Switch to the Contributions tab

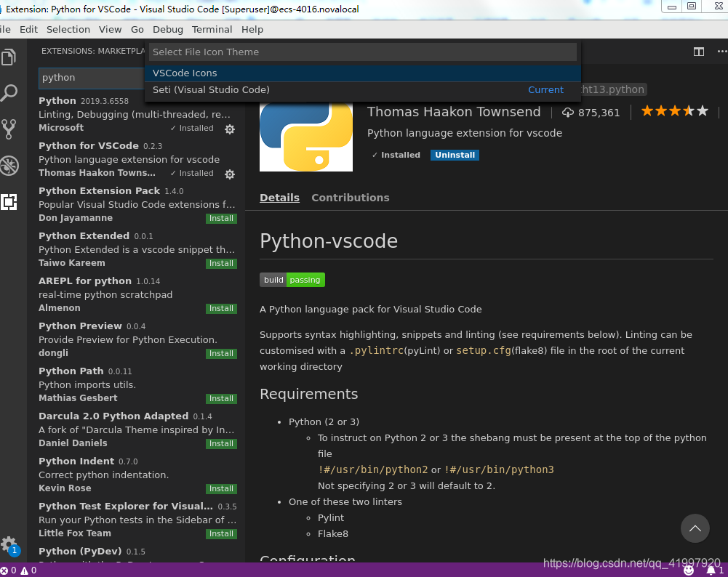(x=351, y=198)
